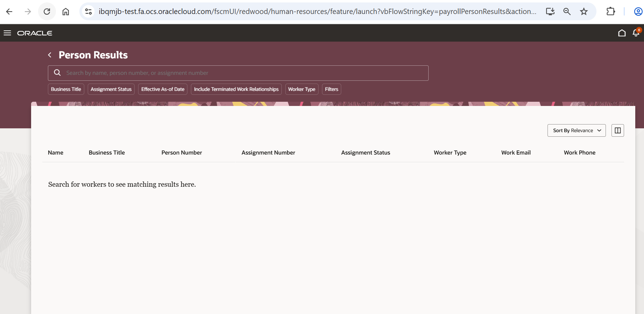The height and width of the screenshot is (314, 644).
Task: Expand the Sort By Relevance dropdown
Action: coord(577,130)
